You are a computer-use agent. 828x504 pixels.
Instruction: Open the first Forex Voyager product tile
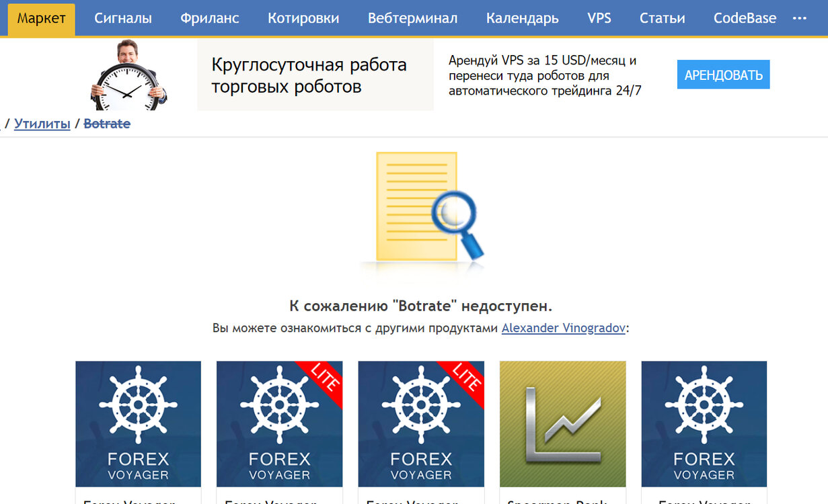[138, 424]
